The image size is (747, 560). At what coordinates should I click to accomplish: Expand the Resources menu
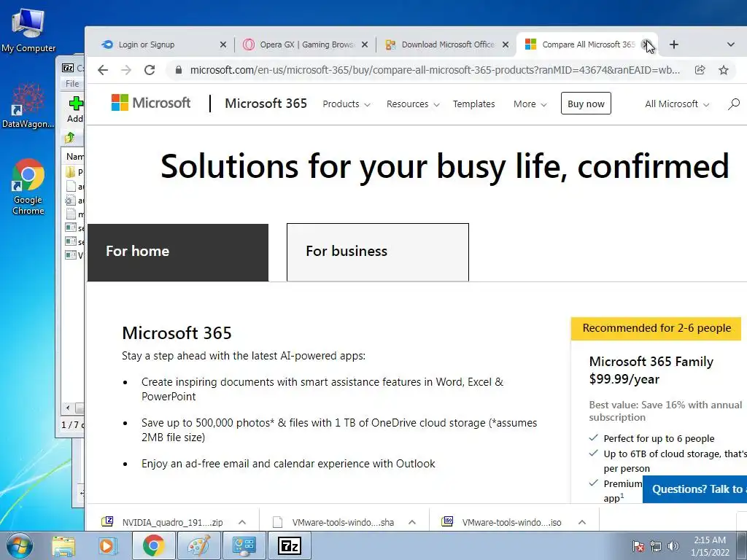coord(413,104)
